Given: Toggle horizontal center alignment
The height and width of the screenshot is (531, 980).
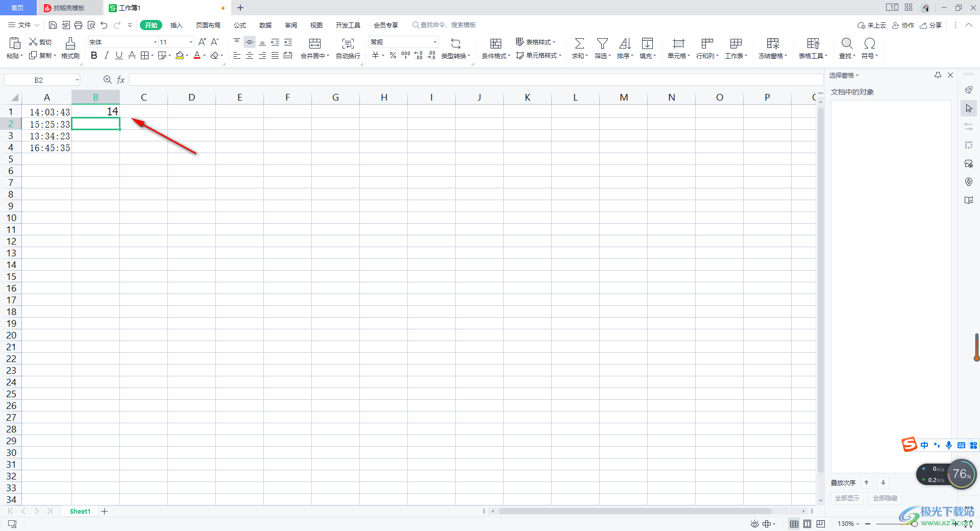Looking at the screenshot, I should [x=250, y=55].
